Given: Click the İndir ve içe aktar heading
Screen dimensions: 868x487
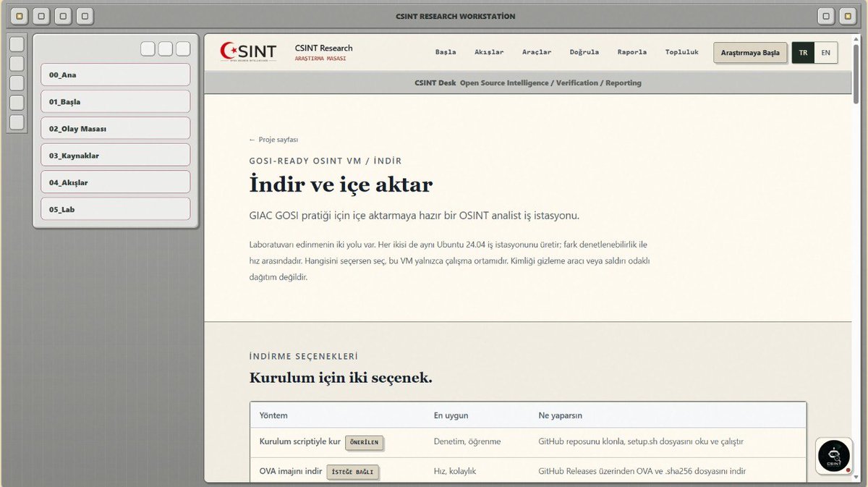Looking at the screenshot, I should pyautogui.click(x=341, y=185).
